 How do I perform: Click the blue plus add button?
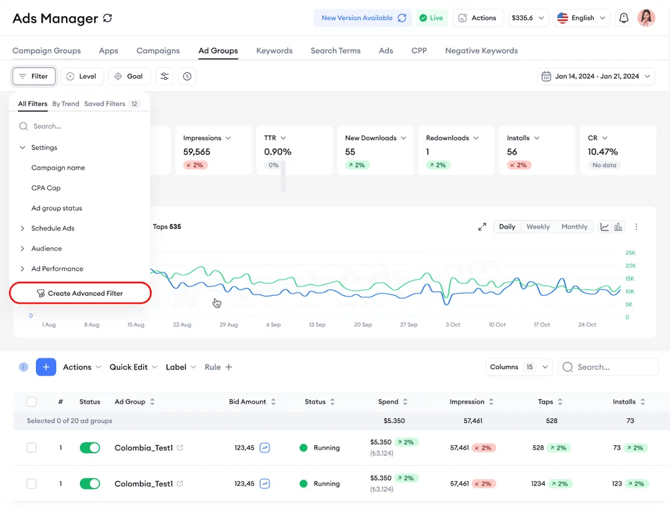coord(46,367)
